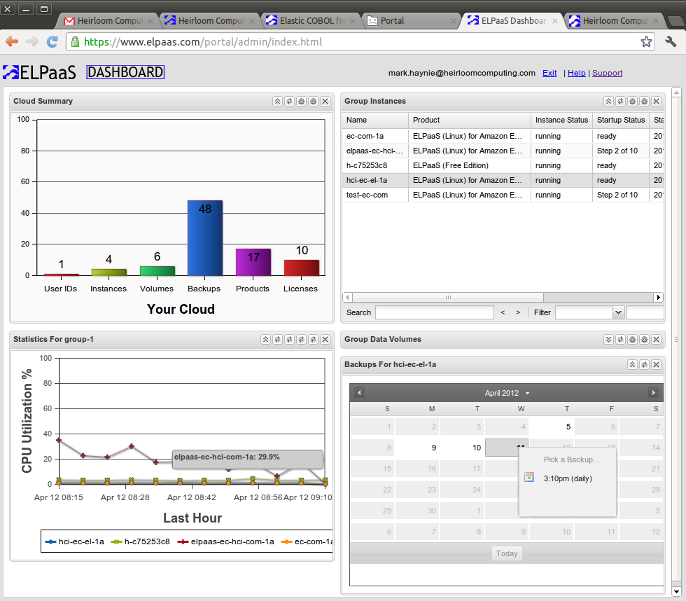The height and width of the screenshot is (601, 686).
Task: Collapse the Backups For hci-ec-el-1a panel
Action: (x=633, y=364)
